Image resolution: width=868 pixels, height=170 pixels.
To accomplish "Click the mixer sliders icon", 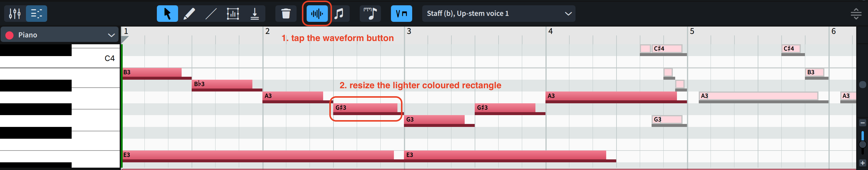I will pyautogui.click(x=15, y=14).
